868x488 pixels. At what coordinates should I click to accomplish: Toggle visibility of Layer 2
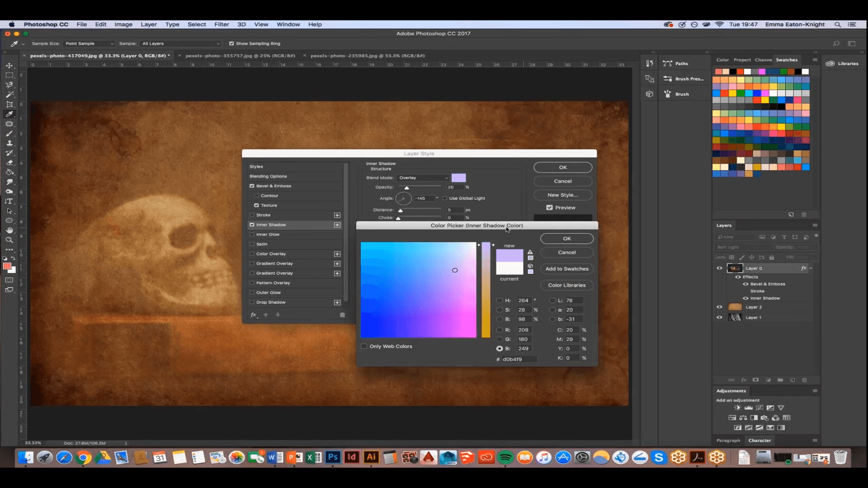click(720, 307)
